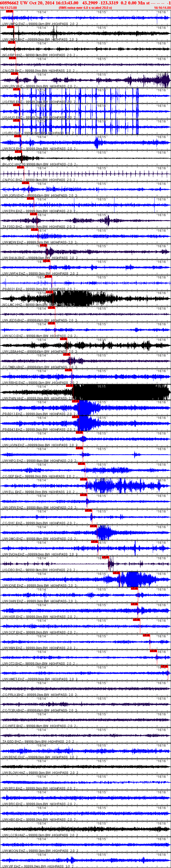
Task: Click the 'UW LEBA HHZ' trace label
Action: 14,352
